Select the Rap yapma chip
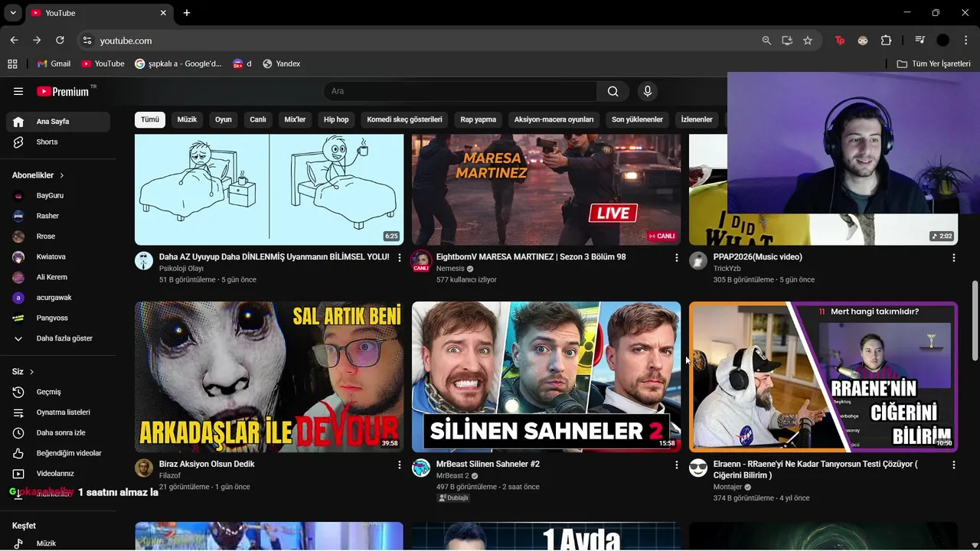The image size is (980, 551). (479, 119)
